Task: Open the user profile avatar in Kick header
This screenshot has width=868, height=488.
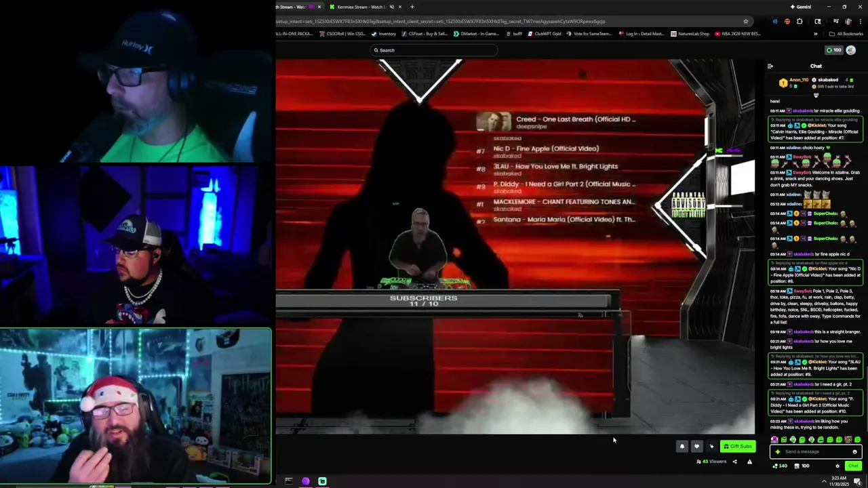Action: (x=850, y=50)
